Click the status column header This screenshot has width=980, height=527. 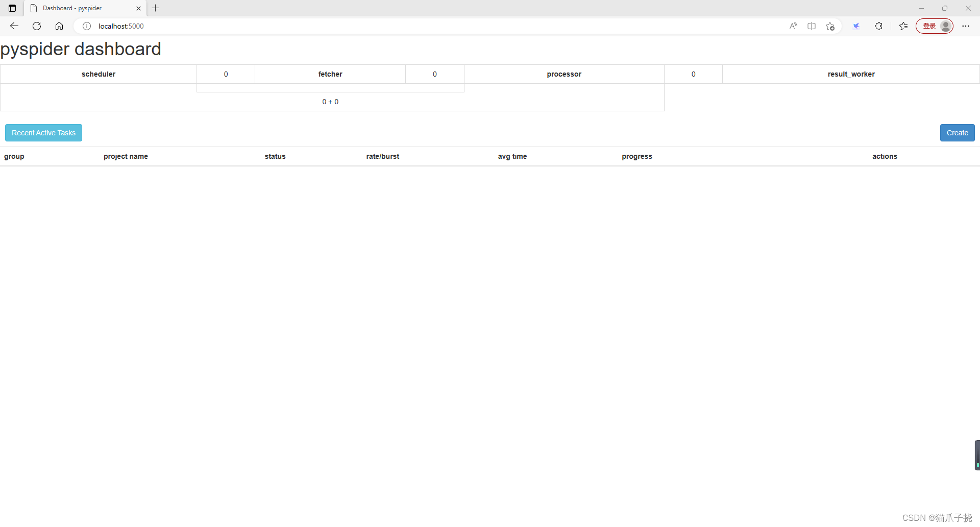tap(275, 156)
